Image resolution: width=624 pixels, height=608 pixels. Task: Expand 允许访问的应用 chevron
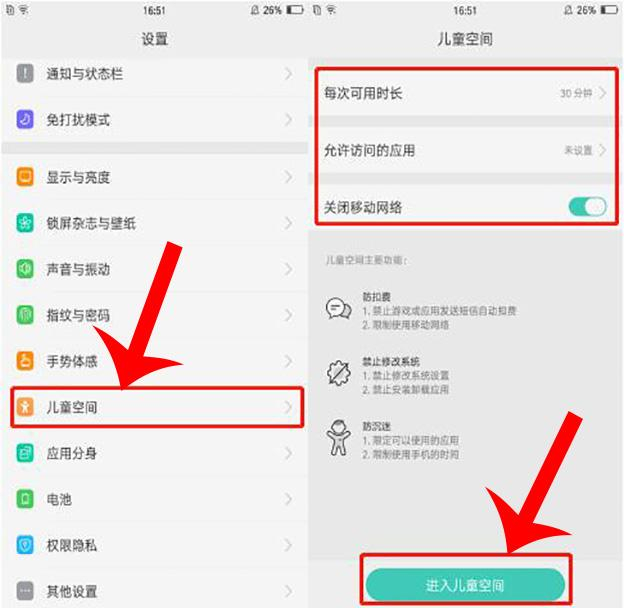[603, 150]
